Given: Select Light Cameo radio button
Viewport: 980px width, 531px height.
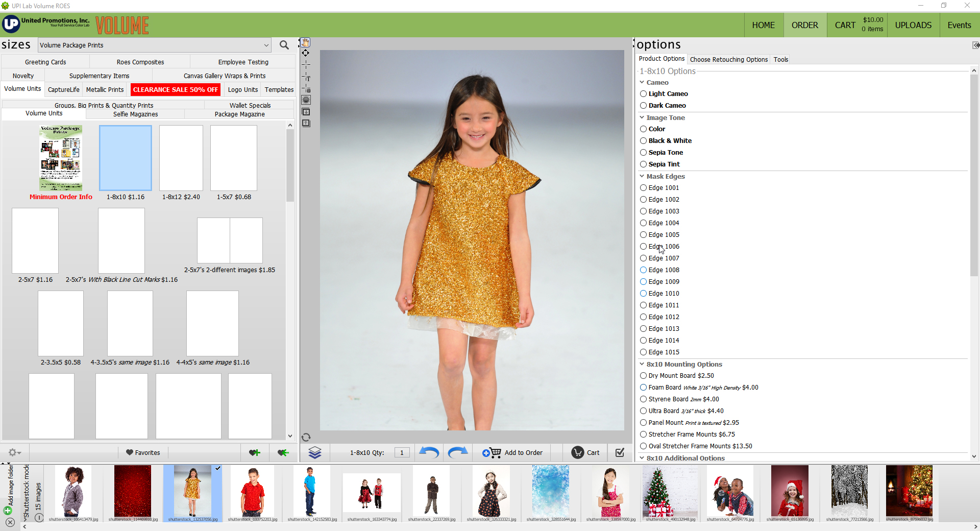Looking at the screenshot, I should (644, 94).
